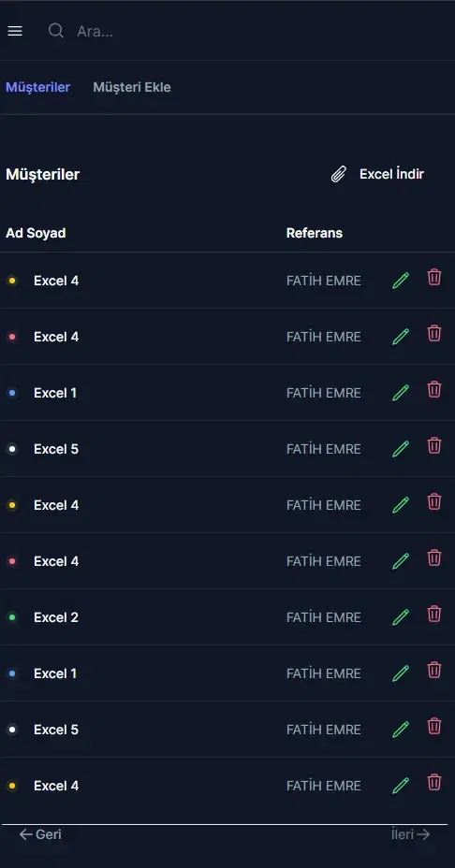This screenshot has height=868, width=455.
Task: Edit the topmost Excel 5 row
Action: click(401, 448)
